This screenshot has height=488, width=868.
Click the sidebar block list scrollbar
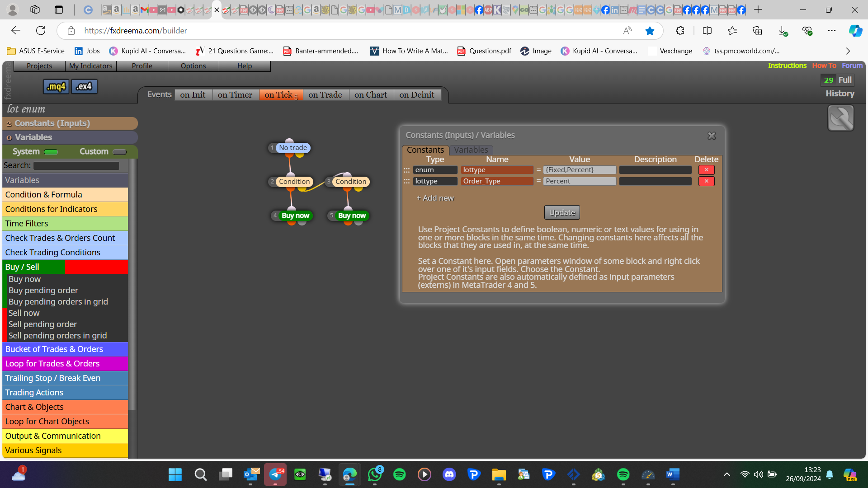[132, 286]
